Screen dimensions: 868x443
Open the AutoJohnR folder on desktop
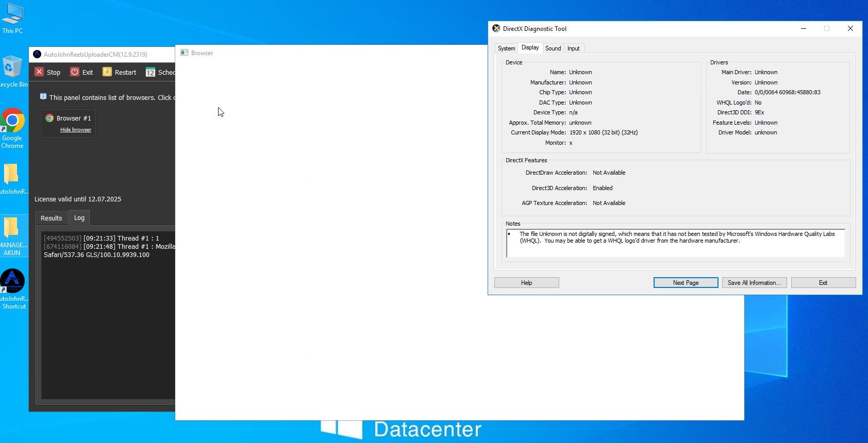[x=12, y=179]
